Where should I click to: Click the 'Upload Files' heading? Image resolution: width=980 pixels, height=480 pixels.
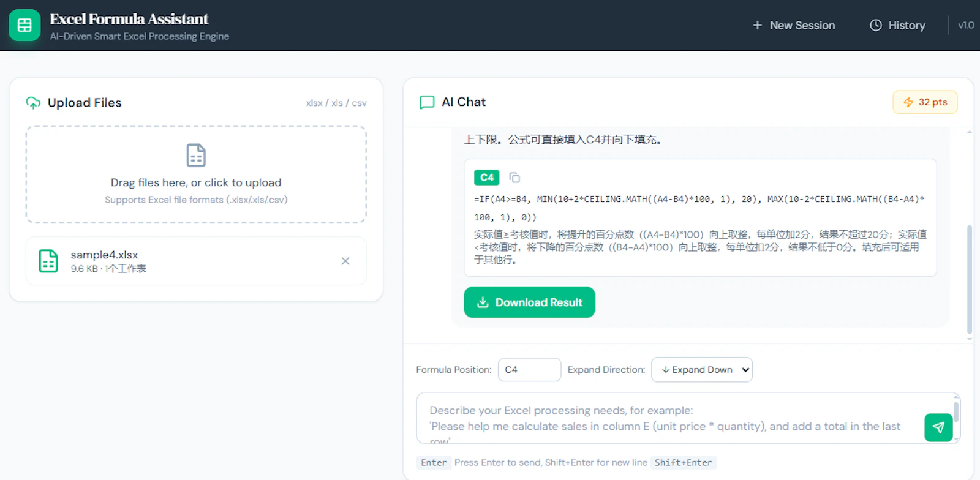tap(85, 103)
